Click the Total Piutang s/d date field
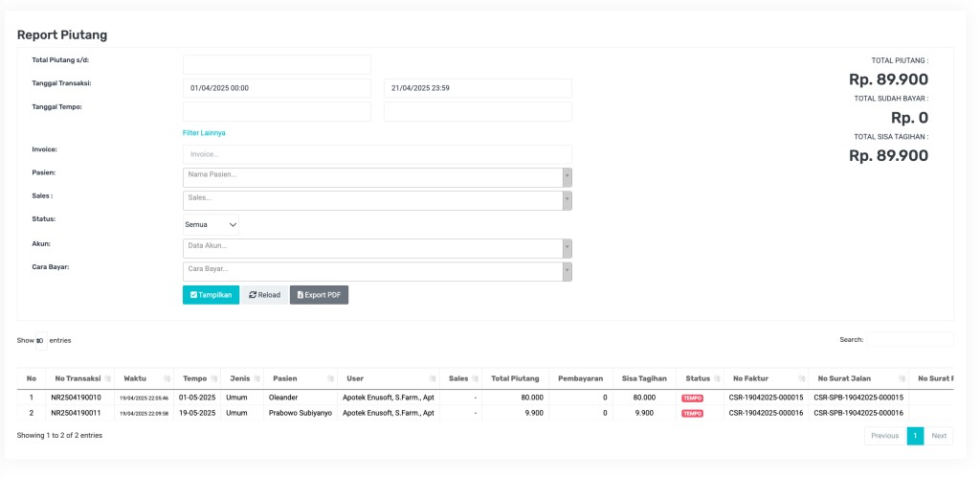Image resolution: width=980 pixels, height=478 pixels. [277, 65]
